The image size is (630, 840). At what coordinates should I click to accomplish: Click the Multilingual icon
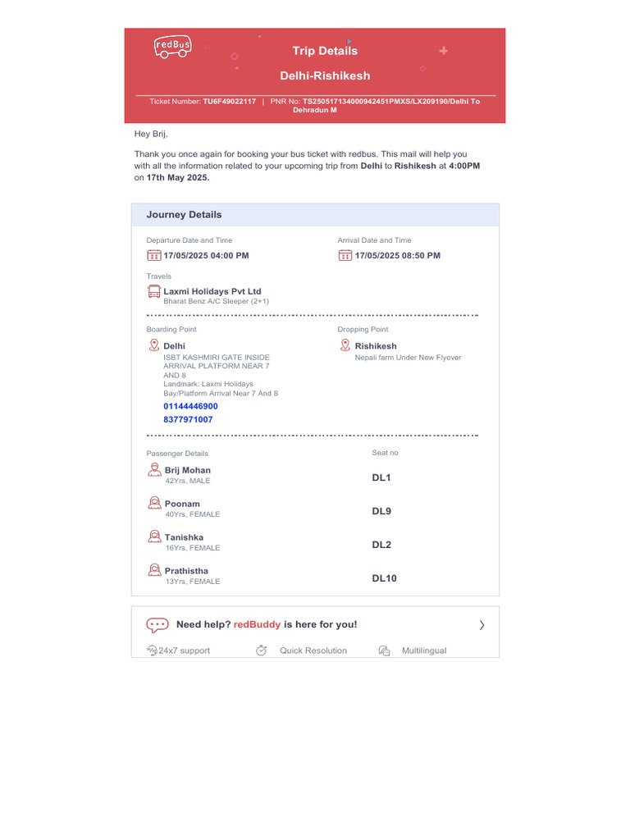(x=384, y=651)
